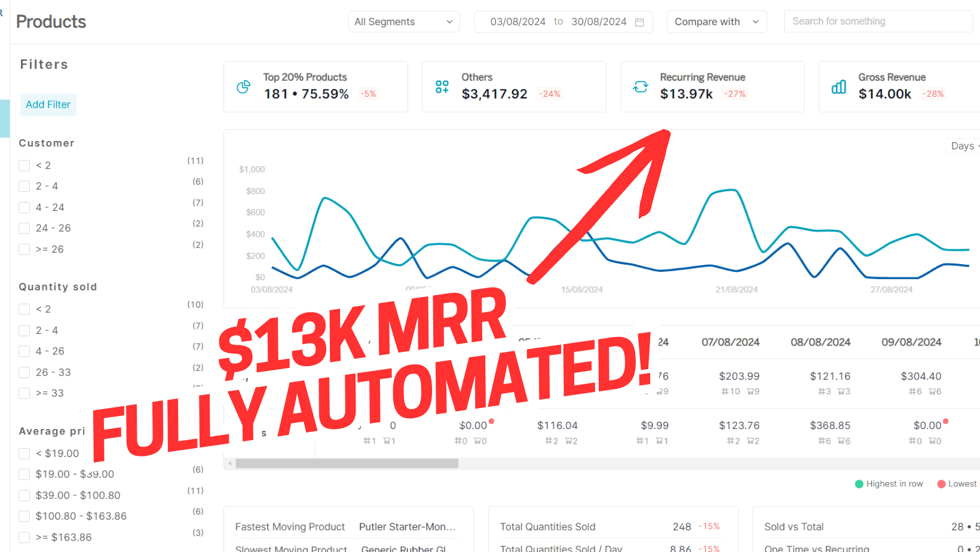Tick the '< $19.00' average price checkbox

(x=24, y=453)
